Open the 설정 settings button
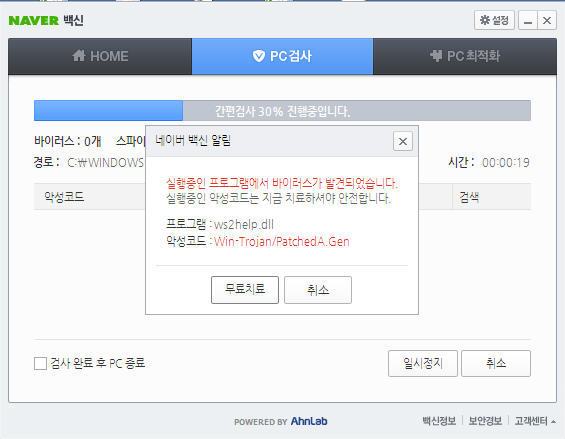The image size is (565, 439). (x=494, y=20)
